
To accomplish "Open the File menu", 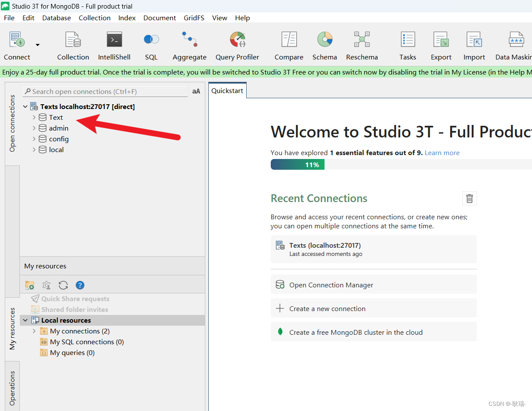I will [9, 18].
